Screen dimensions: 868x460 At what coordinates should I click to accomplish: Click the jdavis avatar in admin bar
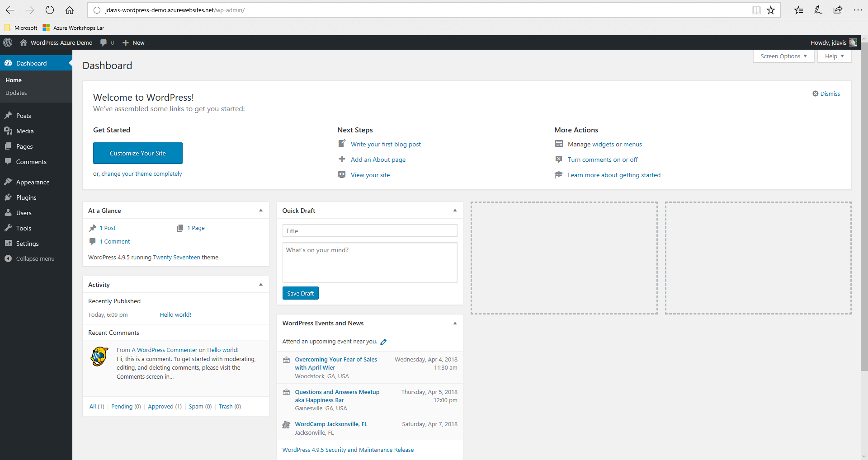click(x=853, y=42)
